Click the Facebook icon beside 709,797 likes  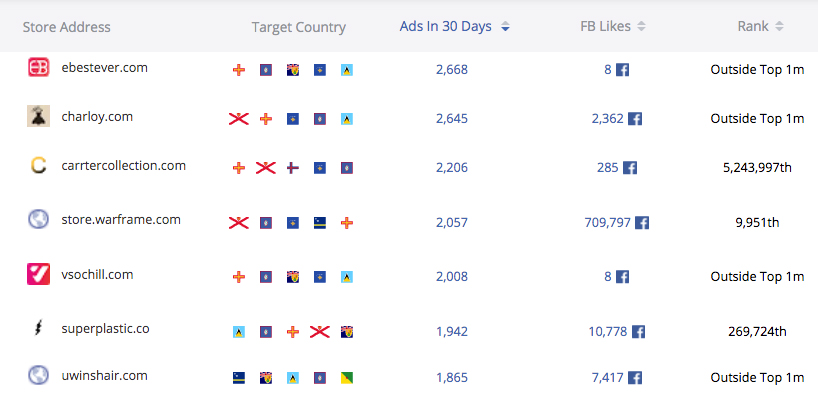pos(642,223)
